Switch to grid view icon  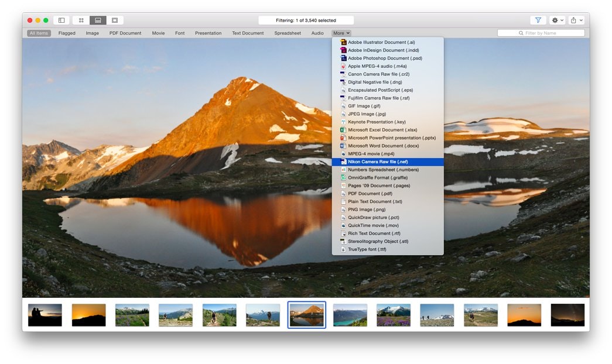pos(81,19)
